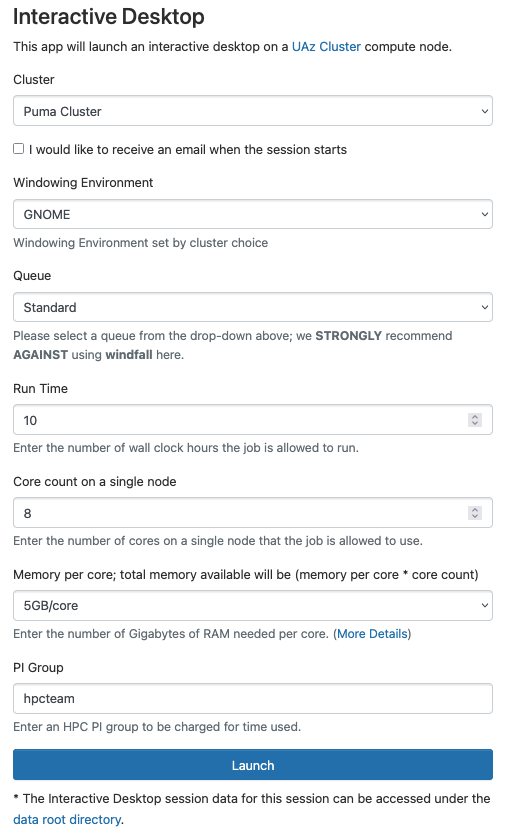The image size is (510, 836).
Task: Click the PI Group field containing hpcteam
Action: click(253, 698)
